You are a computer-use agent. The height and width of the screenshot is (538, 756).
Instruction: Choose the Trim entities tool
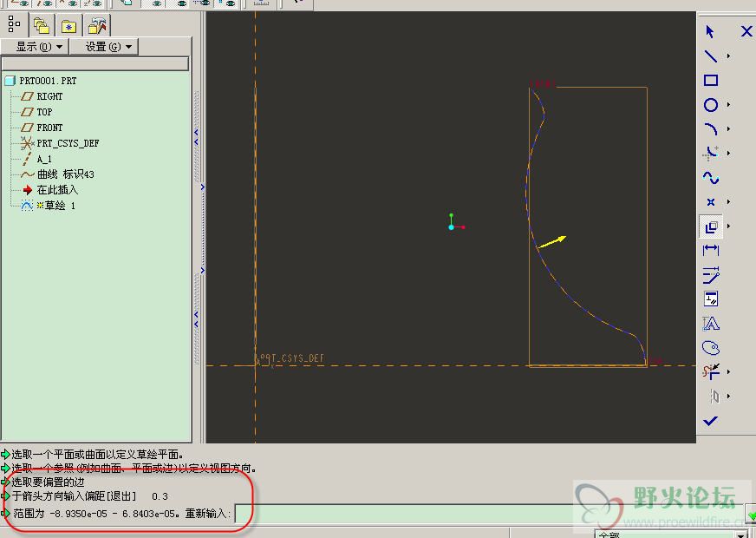(x=711, y=371)
